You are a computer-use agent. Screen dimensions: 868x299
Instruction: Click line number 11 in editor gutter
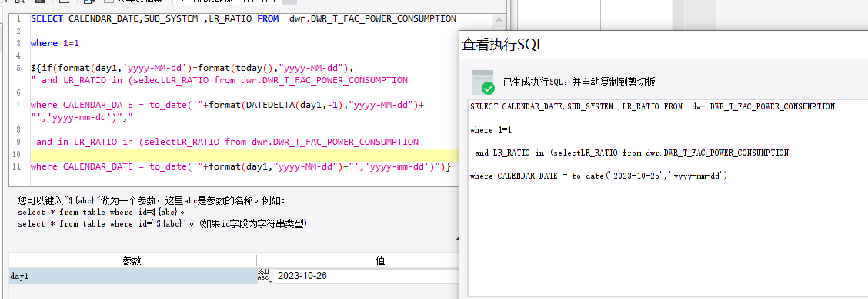pyautogui.click(x=17, y=166)
